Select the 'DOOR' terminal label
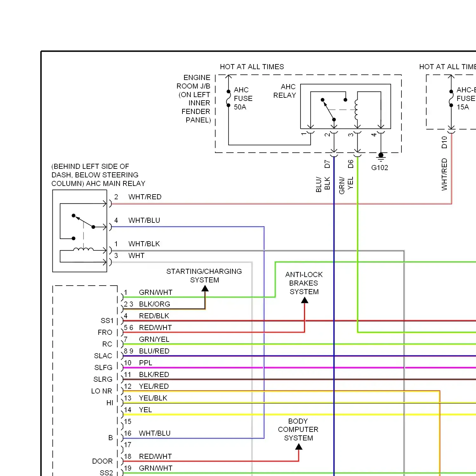 102,461
